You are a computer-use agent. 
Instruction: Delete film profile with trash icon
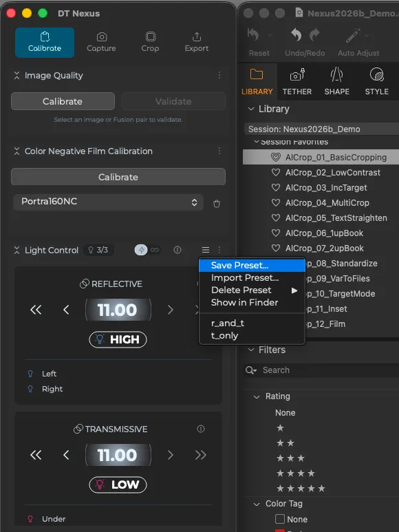pos(217,204)
